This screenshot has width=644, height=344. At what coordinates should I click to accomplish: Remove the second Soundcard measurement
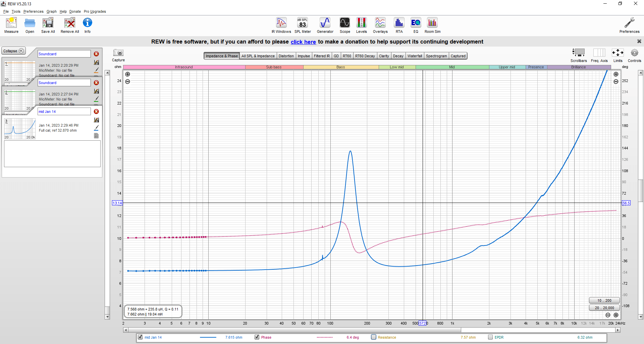tap(96, 83)
